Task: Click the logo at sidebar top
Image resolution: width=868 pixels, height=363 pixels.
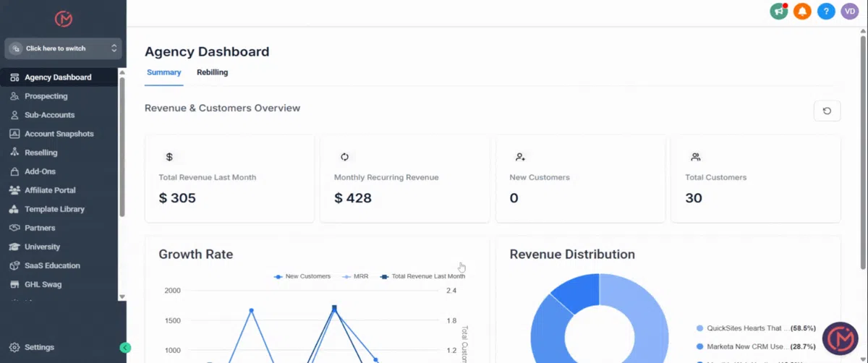Action: coord(64,18)
